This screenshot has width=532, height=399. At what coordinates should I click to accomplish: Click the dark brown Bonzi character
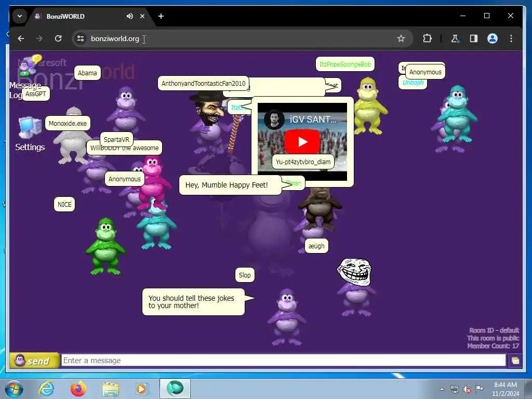[319, 209]
